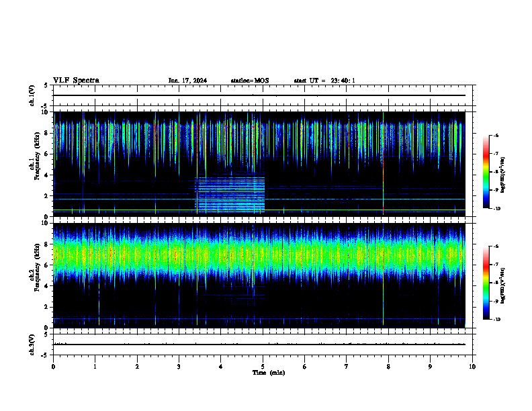Click the ch.2 color bar PSD unit label
The height and width of the screenshot is (411, 532).
[503, 285]
